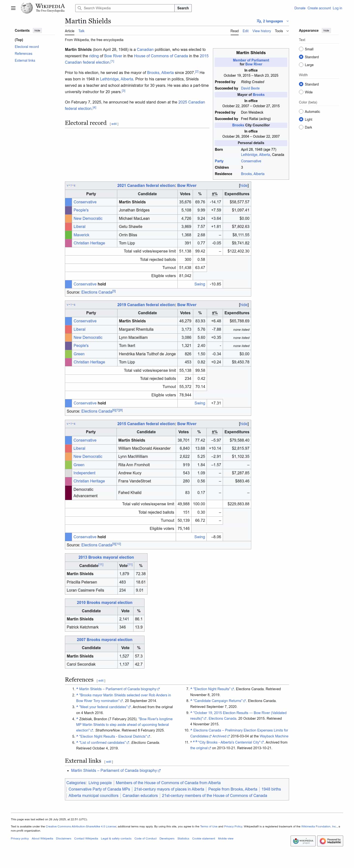354x868 pixels.
Task: Switch to the Talk tab
Action: 82,31
